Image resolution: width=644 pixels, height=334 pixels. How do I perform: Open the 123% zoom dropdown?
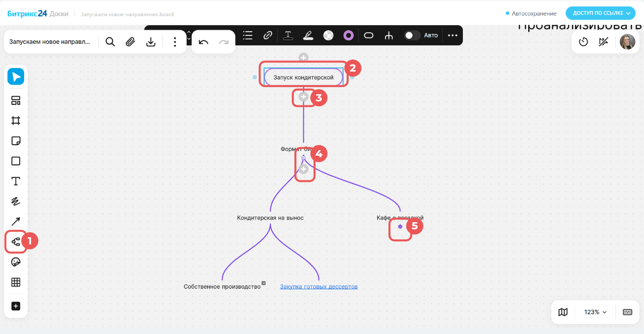[x=595, y=312]
